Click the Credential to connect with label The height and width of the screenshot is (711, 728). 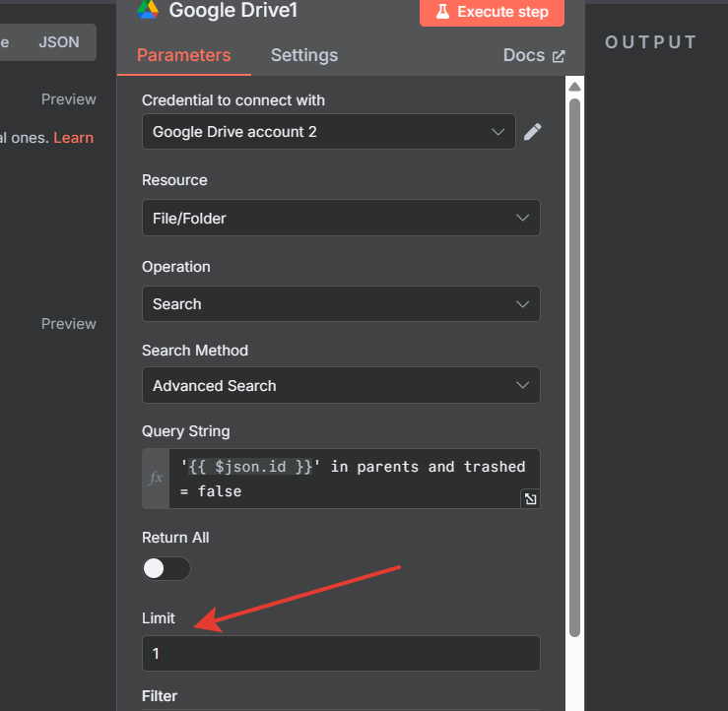[x=233, y=100]
